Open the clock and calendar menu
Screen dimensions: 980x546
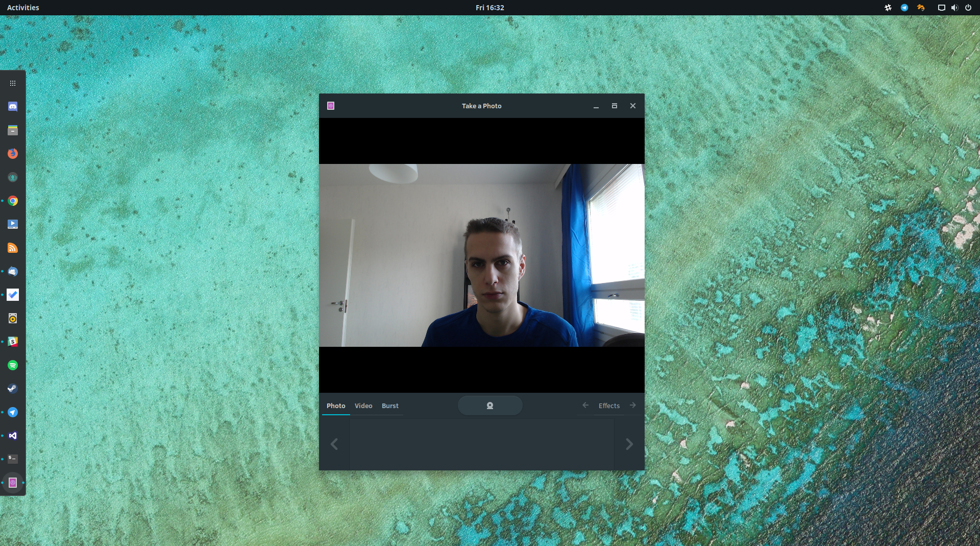489,8
